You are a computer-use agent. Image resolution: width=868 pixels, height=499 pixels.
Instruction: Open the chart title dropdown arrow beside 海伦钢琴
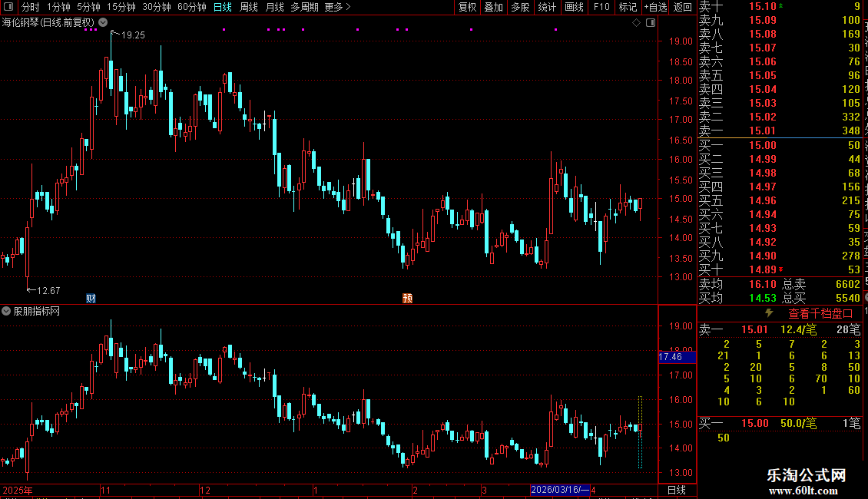103,22
